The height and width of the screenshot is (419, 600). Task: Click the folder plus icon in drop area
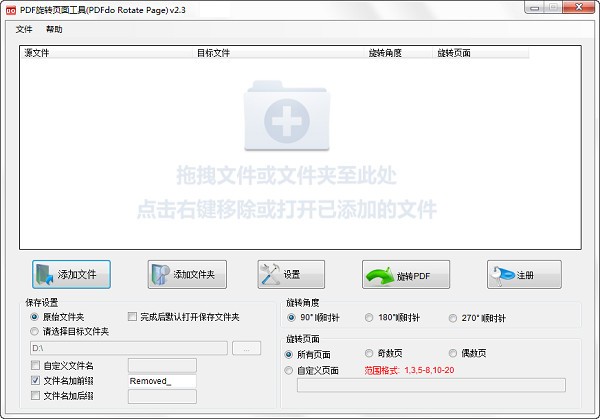287,116
